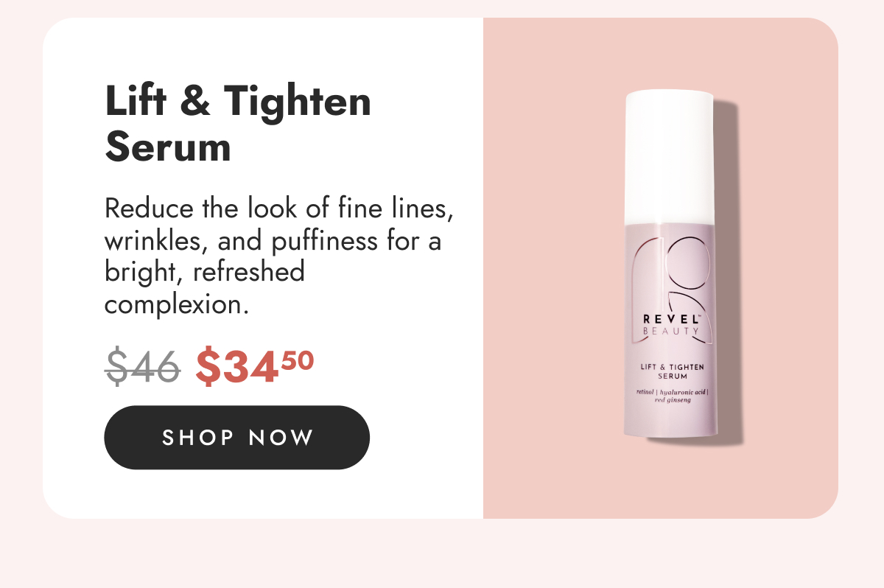
Task: Select the crossed-out $46 original price
Action: (x=143, y=365)
